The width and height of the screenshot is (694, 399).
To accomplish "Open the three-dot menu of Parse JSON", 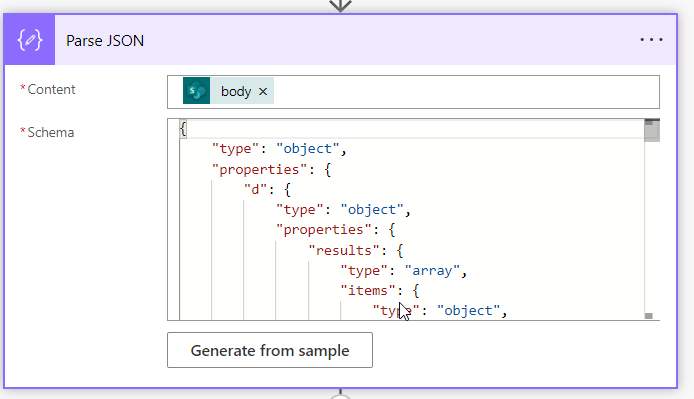I will tap(651, 40).
